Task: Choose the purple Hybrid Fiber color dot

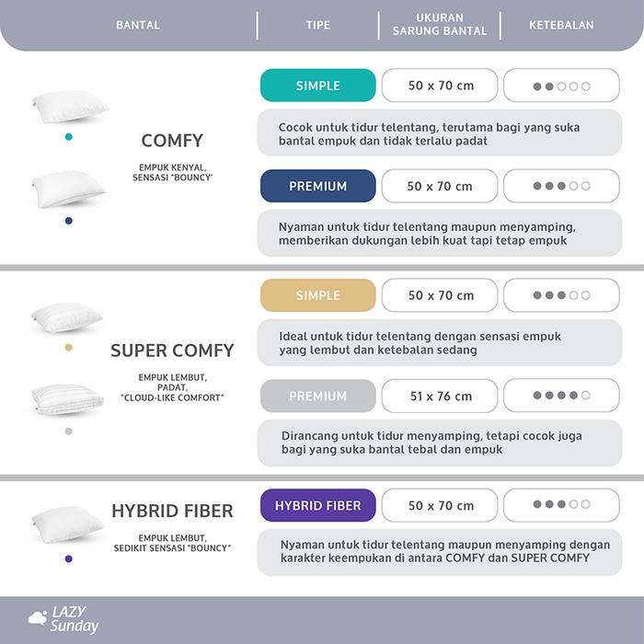Action: point(68,558)
